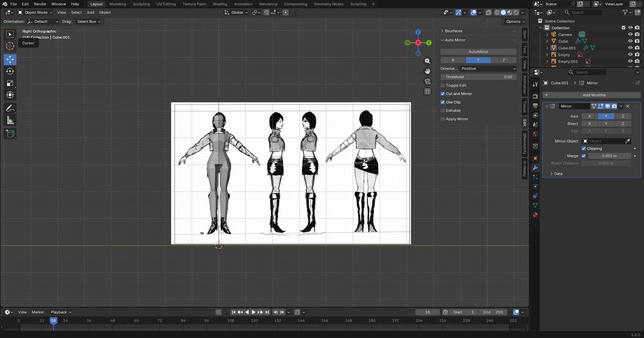This screenshot has height=338, width=644.
Task: Toggle the camera view icon
Action: [428, 81]
